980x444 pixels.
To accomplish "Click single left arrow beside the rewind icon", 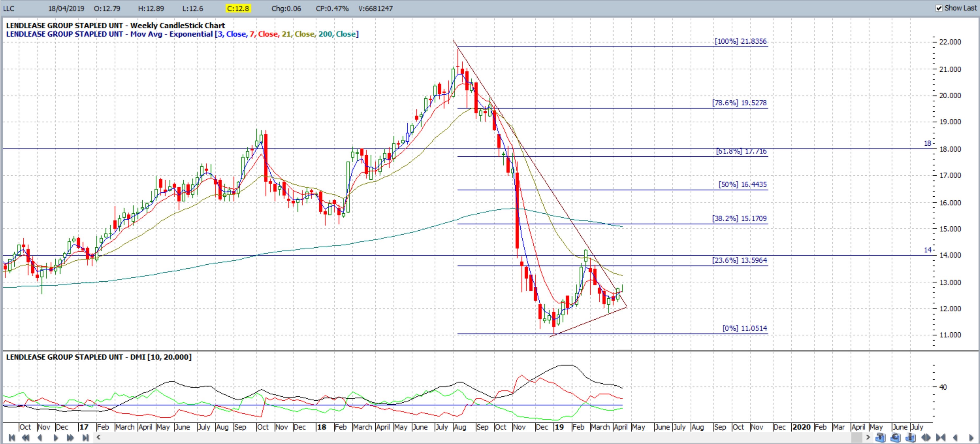I will point(39,437).
